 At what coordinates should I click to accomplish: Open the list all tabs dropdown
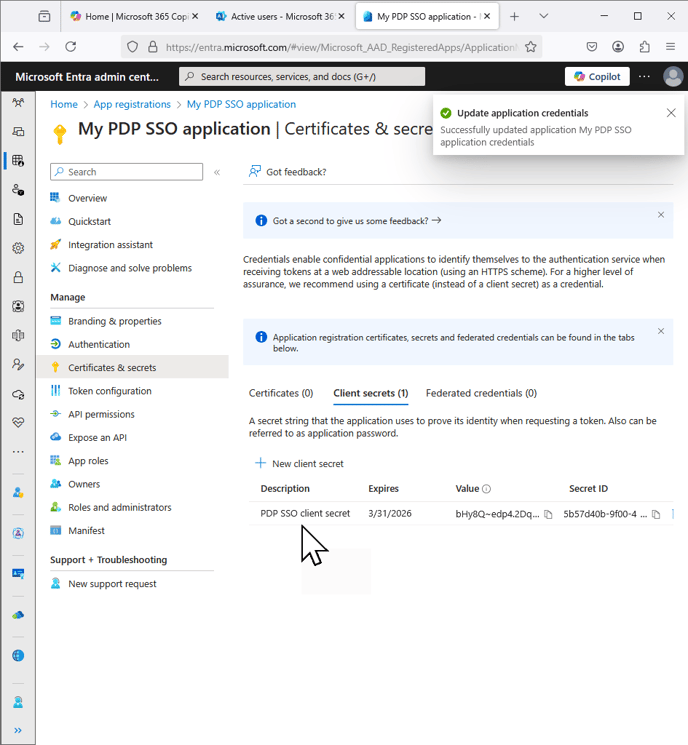point(544,17)
